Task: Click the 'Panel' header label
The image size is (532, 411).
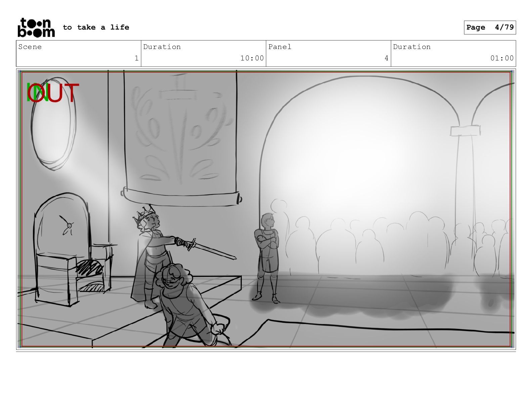Action: coord(280,47)
